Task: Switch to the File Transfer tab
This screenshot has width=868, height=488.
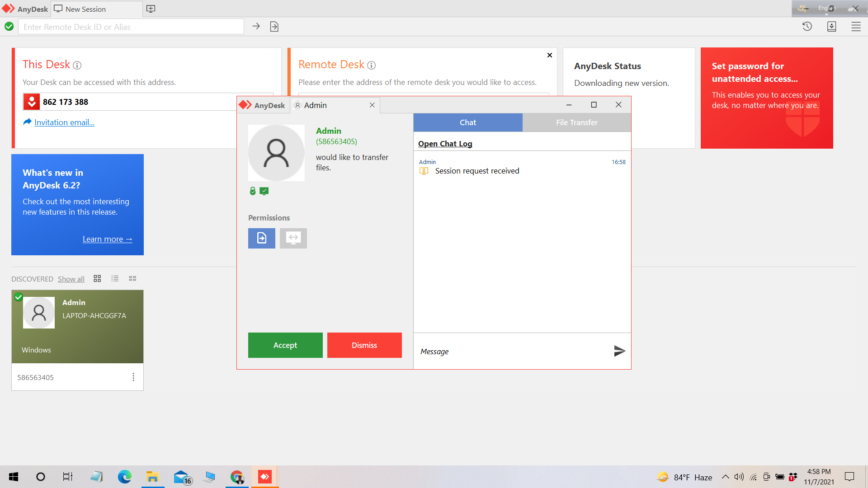Action: click(577, 122)
